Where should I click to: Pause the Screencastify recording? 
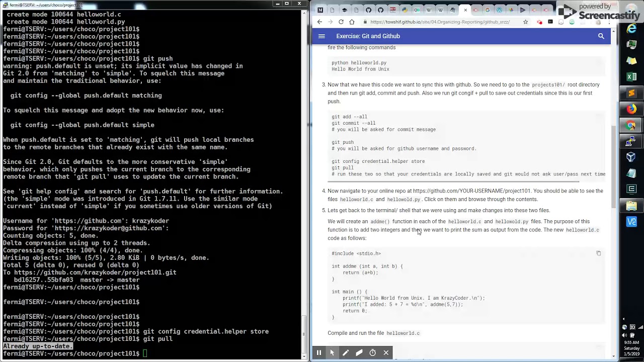click(x=318, y=353)
